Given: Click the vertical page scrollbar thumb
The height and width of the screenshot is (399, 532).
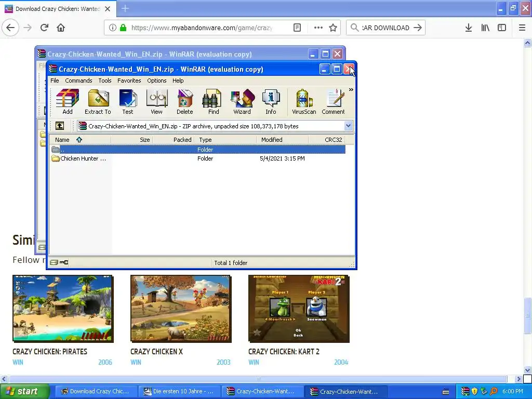Looking at the screenshot, I should [x=527, y=315].
